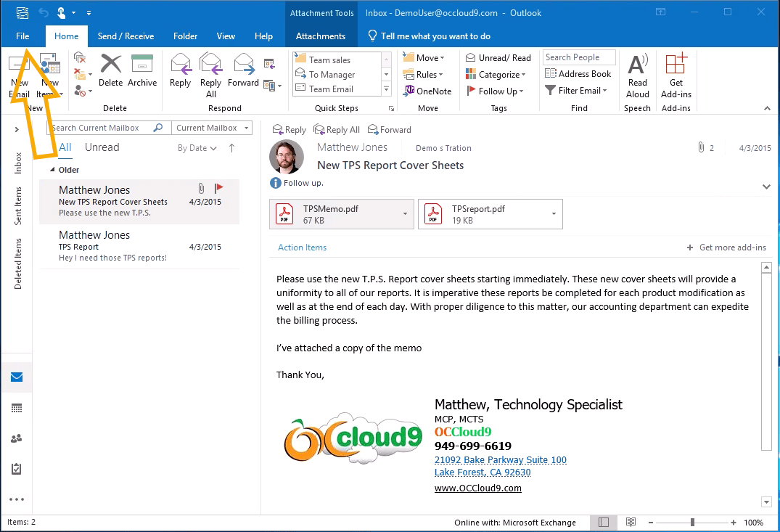Open the Action Items add-in
Image resolution: width=780 pixels, height=532 pixels.
[x=302, y=247]
